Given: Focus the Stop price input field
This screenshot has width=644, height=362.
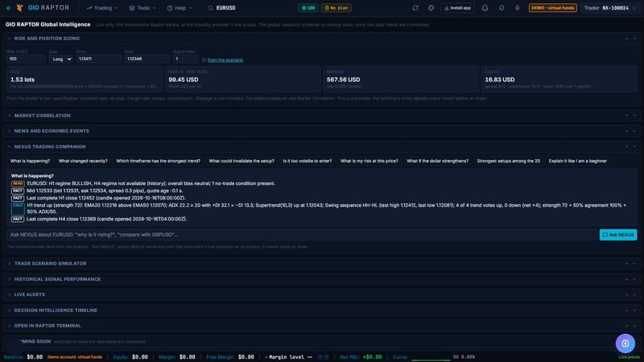Looking at the screenshot, I should click(147, 59).
